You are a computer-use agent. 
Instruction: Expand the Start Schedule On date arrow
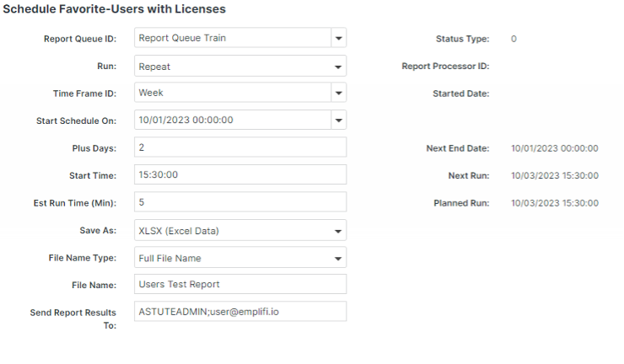click(338, 120)
